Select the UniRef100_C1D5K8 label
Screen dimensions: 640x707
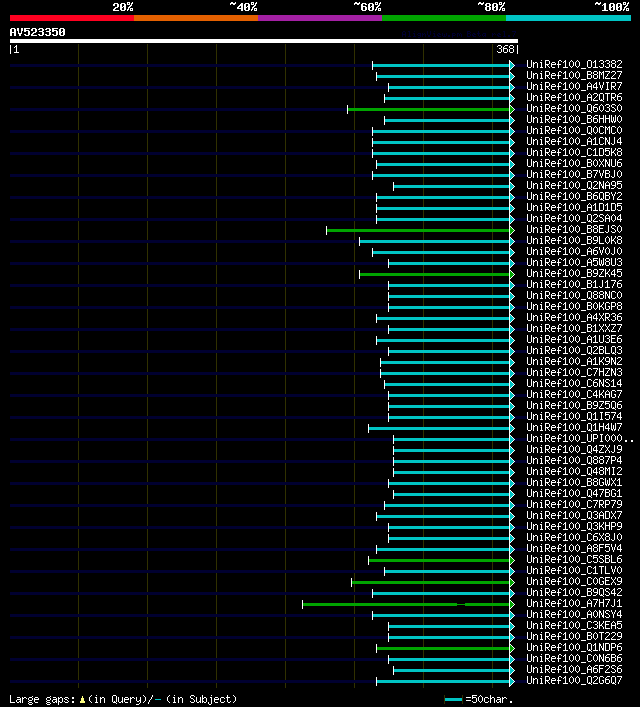[x=574, y=152]
